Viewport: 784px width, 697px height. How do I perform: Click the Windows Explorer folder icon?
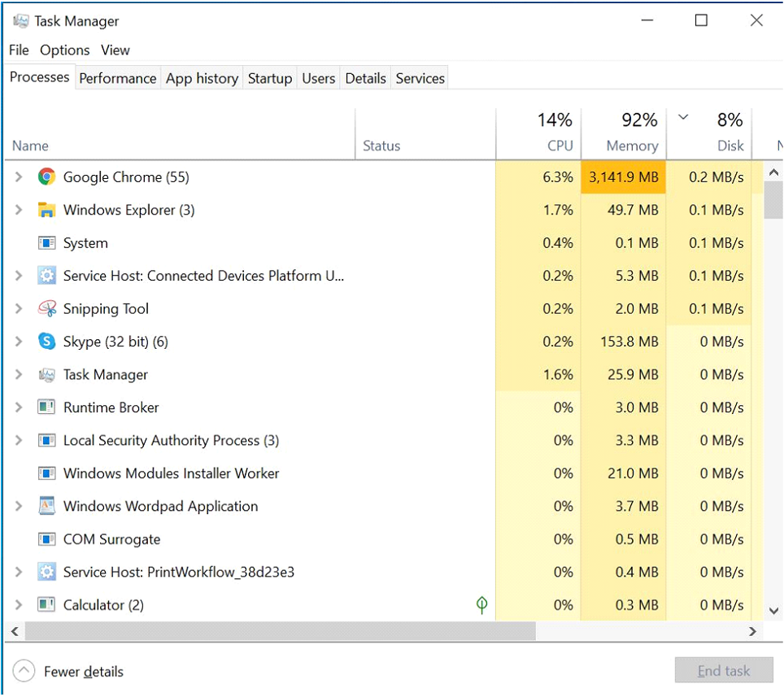[46, 210]
